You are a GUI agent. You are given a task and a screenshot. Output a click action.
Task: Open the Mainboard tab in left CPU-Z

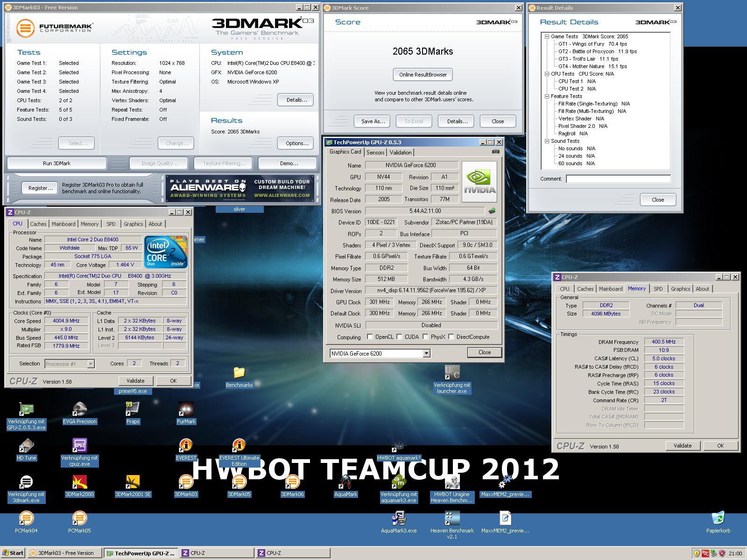[x=63, y=224]
